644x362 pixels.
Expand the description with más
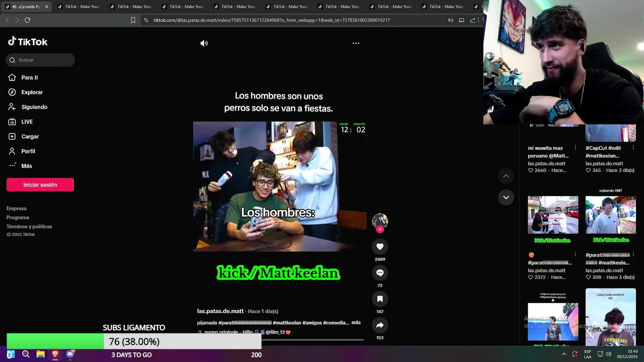(356, 322)
